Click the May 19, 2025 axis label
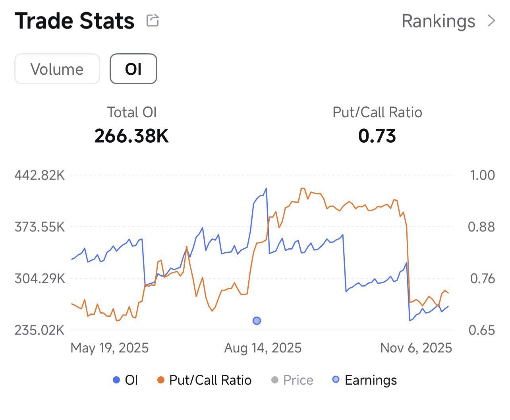 110,348
